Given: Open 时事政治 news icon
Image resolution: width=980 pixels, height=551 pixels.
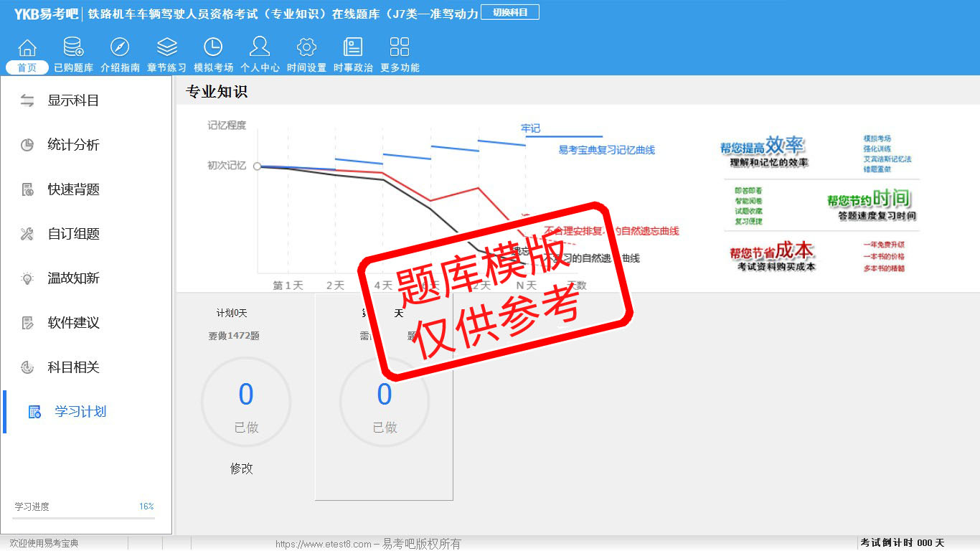Looking at the screenshot, I should 353,48.
